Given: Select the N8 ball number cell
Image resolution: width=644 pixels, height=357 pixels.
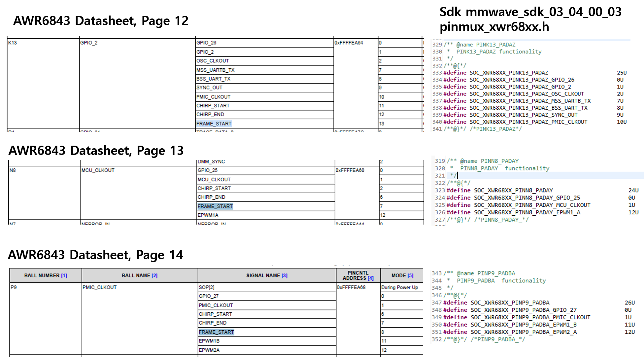Looking at the screenshot, I should [45, 193].
